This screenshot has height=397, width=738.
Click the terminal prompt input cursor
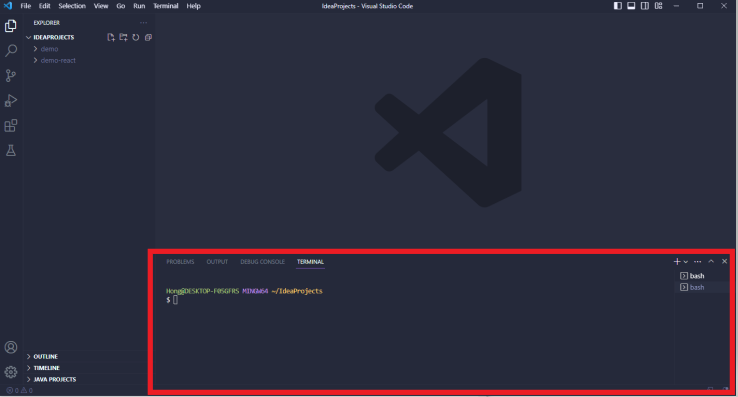[x=176, y=300]
